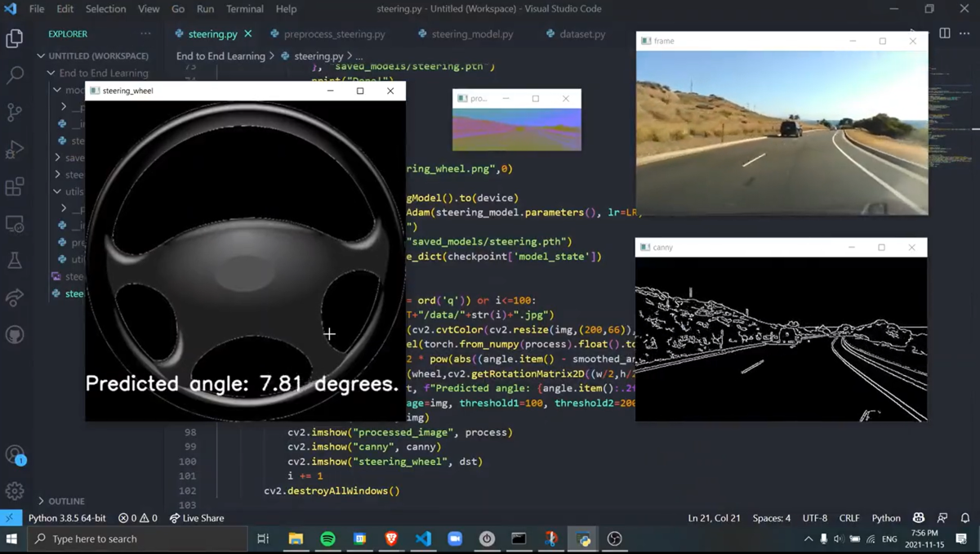The image size is (980, 554).
Task: Close the steering.py editor tab
Action: 248,34
